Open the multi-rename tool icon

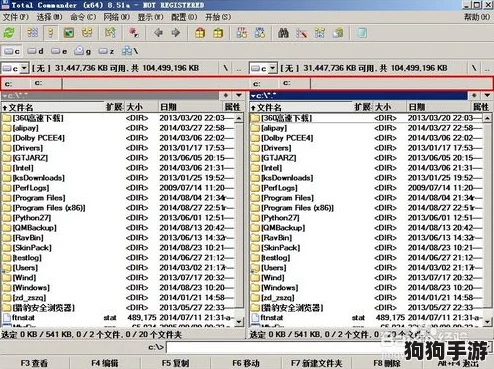[301, 33]
